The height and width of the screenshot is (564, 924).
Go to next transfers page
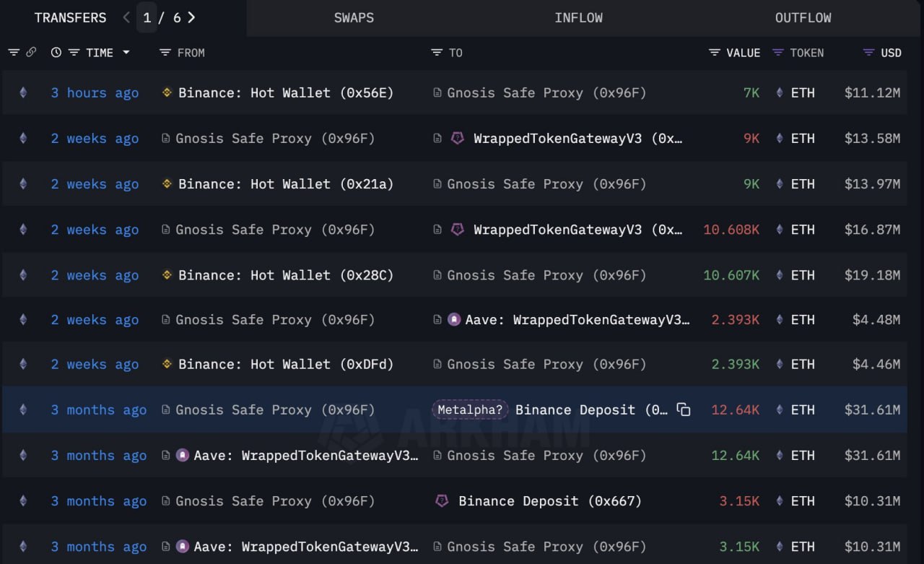click(x=191, y=17)
